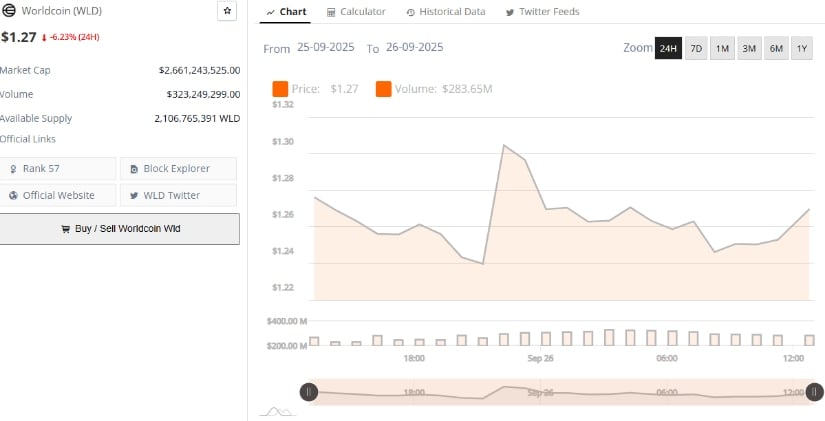Click the Calculator tab icon
This screenshot has width=825, height=421.
[331, 12]
